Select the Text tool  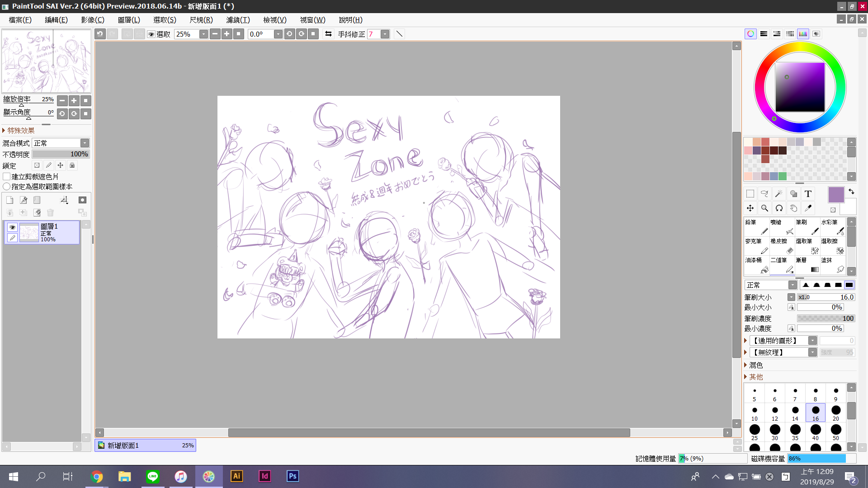(x=808, y=194)
